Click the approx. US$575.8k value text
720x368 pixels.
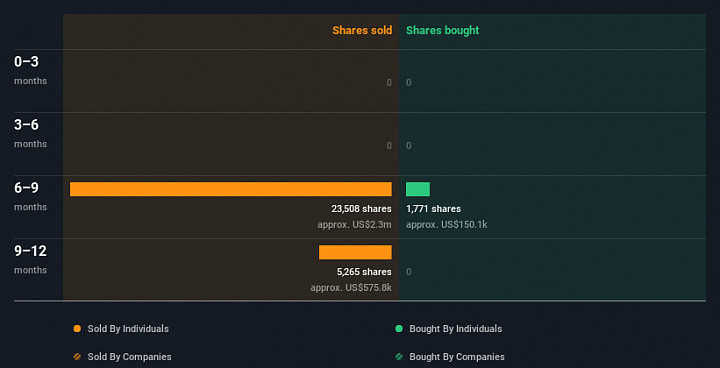[x=351, y=288]
